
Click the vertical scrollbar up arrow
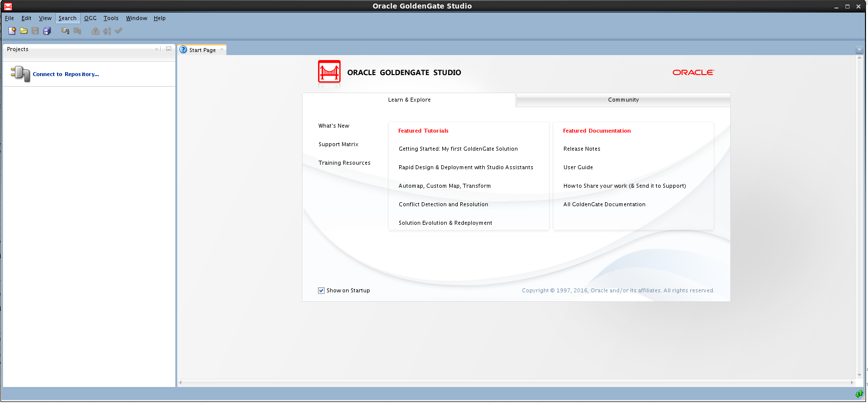point(859,58)
